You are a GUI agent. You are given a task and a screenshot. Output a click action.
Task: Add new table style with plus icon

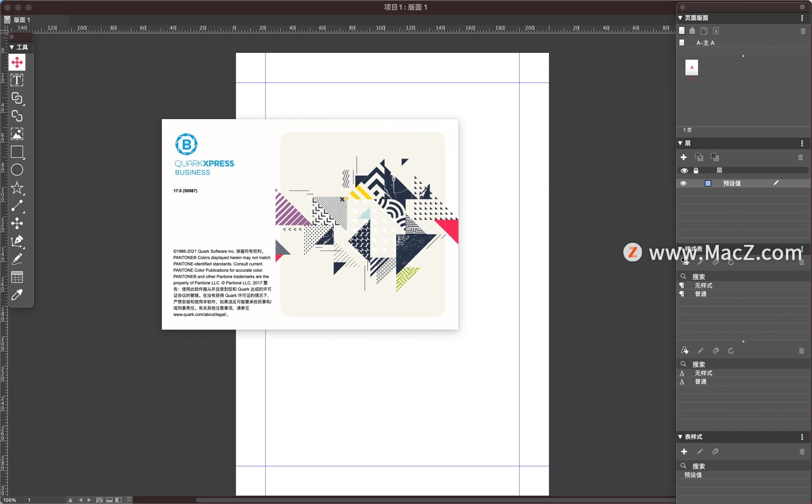(x=684, y=452)
